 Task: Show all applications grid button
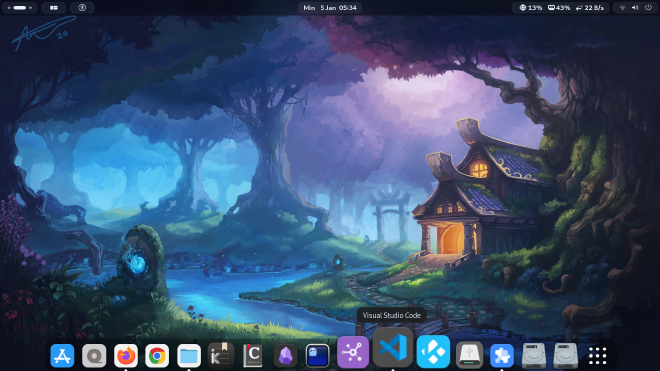pos(597,355)
